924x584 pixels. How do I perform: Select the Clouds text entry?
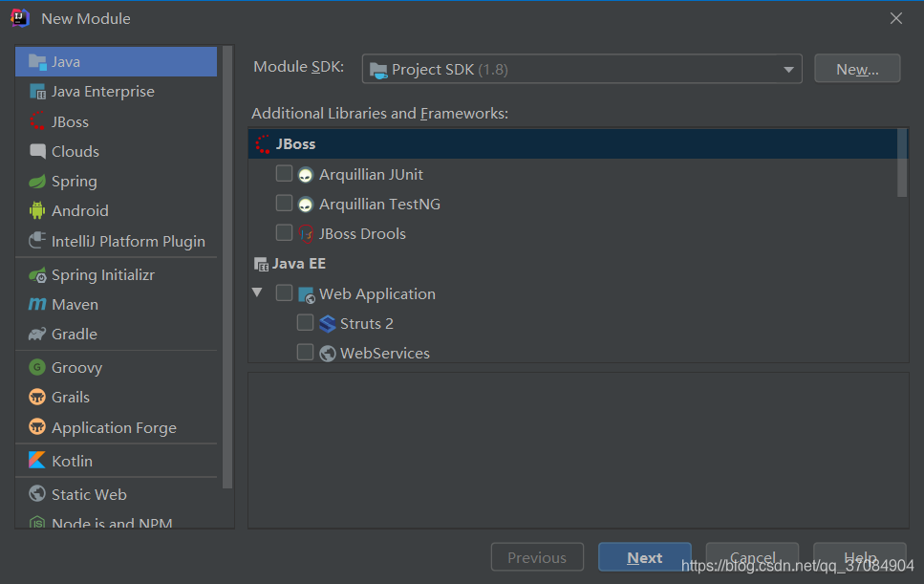pyautogui.click(x=75, y=151)
